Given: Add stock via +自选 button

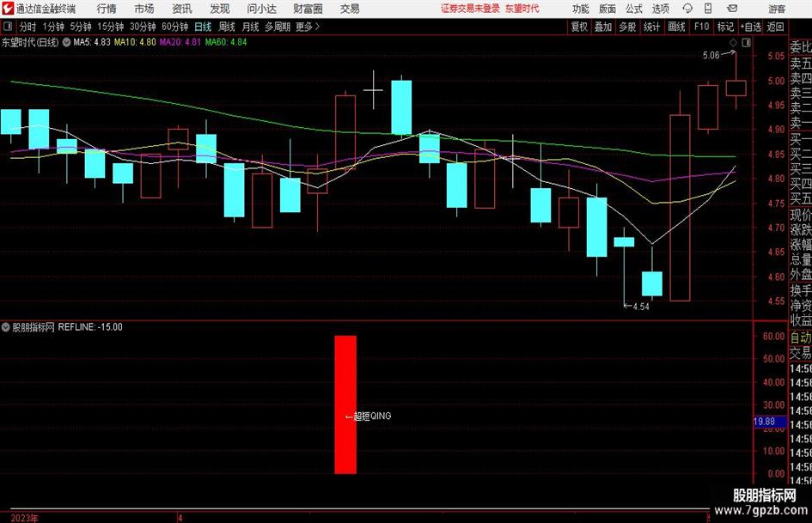Looking at the screenshot, I should 751,27.
